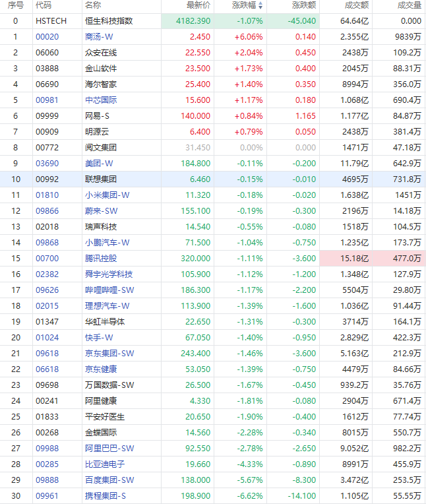Open 携程集团-S stock link

[x=106, y=496]
